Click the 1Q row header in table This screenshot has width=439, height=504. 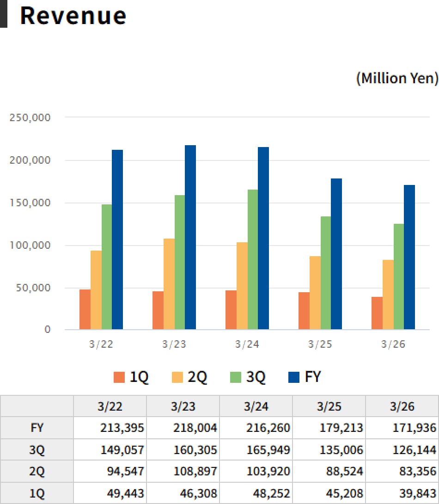click(37, 493)
